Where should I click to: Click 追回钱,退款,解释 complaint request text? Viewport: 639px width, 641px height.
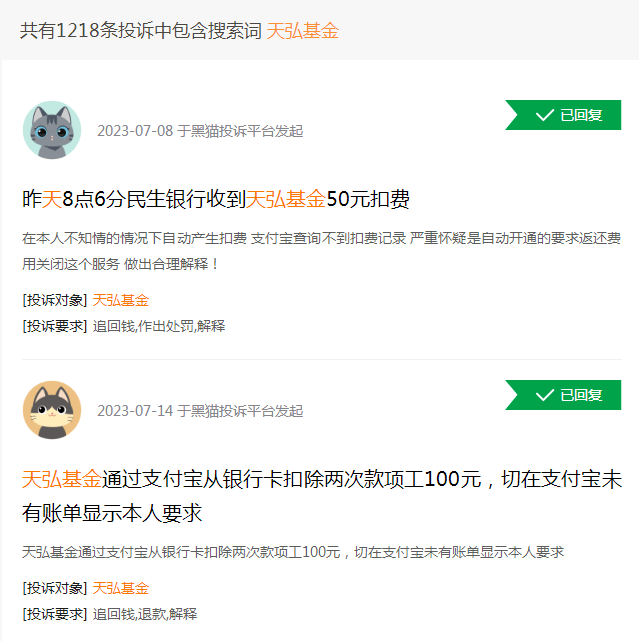(x=145, y=614)
